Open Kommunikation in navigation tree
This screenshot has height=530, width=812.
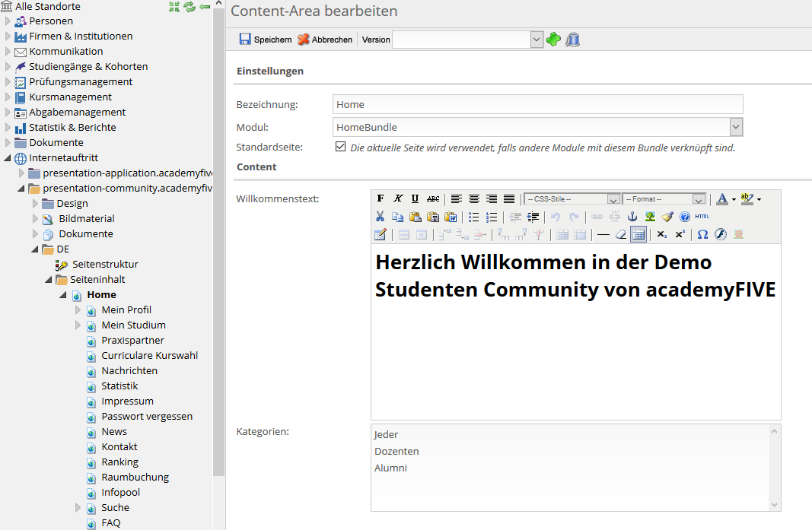pos(65,51)
